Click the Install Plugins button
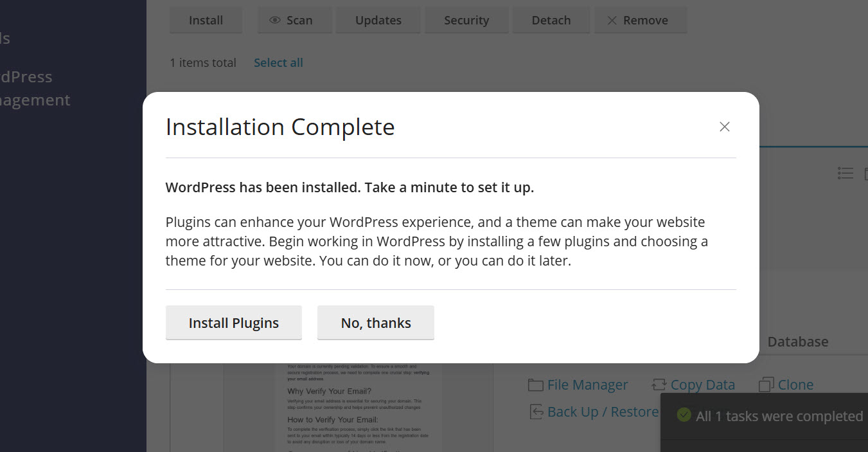 click(x=234, y=323)
